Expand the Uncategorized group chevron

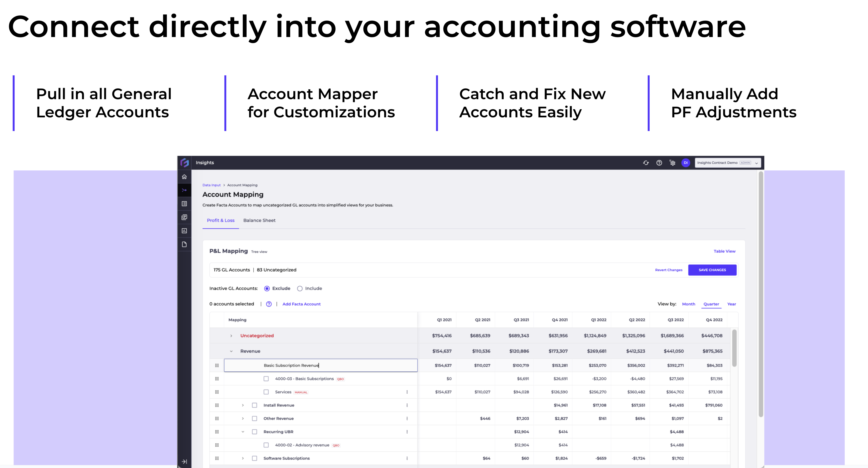point(231,336)
